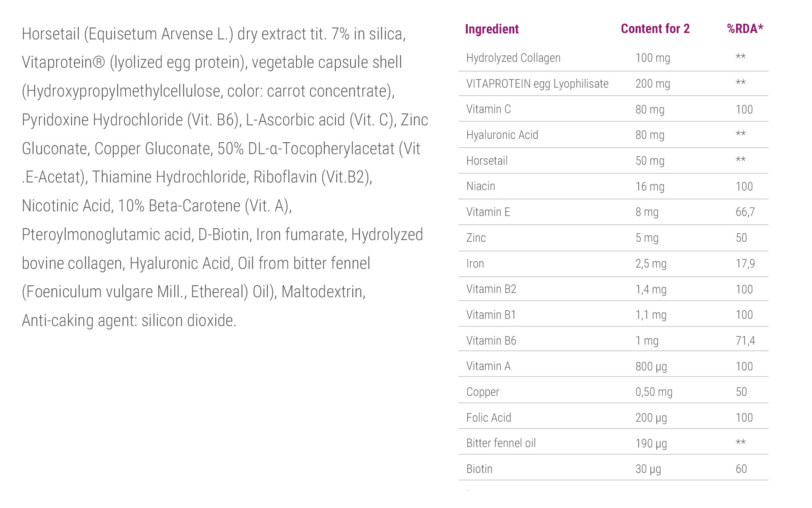The width and height of the screenshot is (812, 508).
Task: Click the Ingredient column header
Action: (491, 29)
